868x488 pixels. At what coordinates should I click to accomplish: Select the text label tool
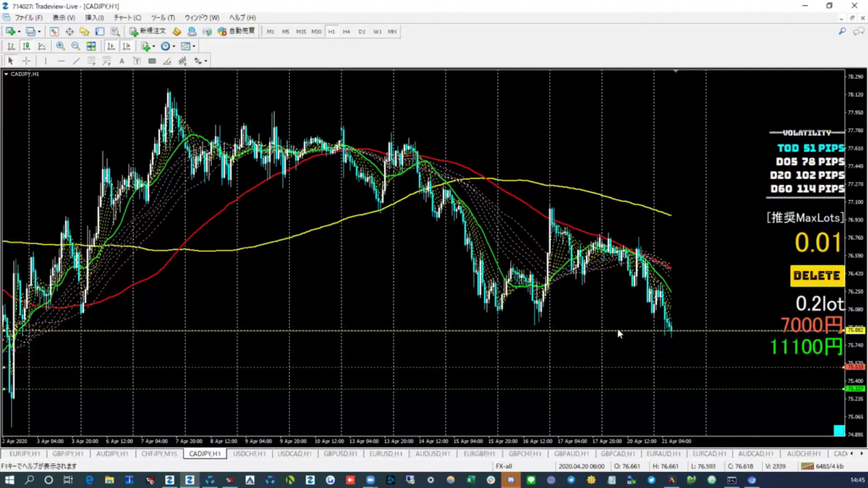click(122, 61)
